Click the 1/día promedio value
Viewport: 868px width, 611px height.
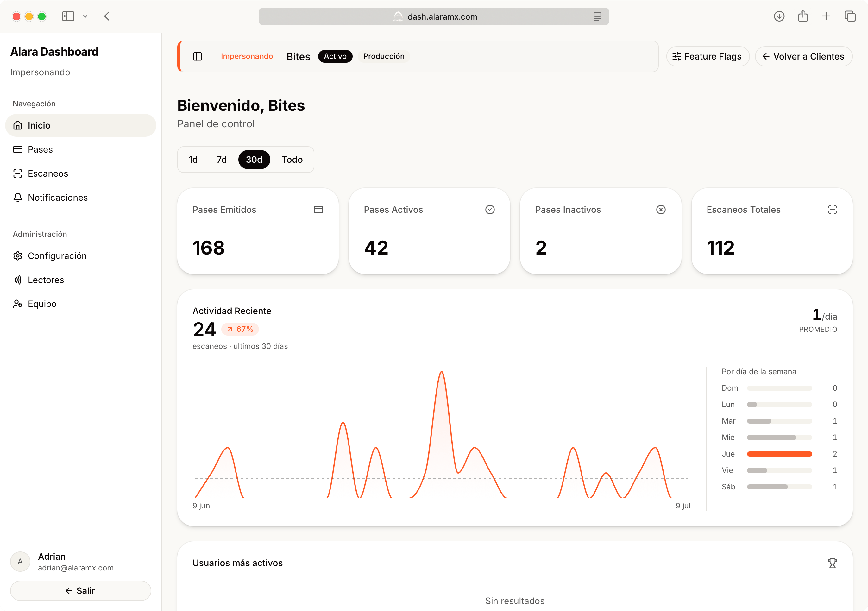(x=825, y=315)
